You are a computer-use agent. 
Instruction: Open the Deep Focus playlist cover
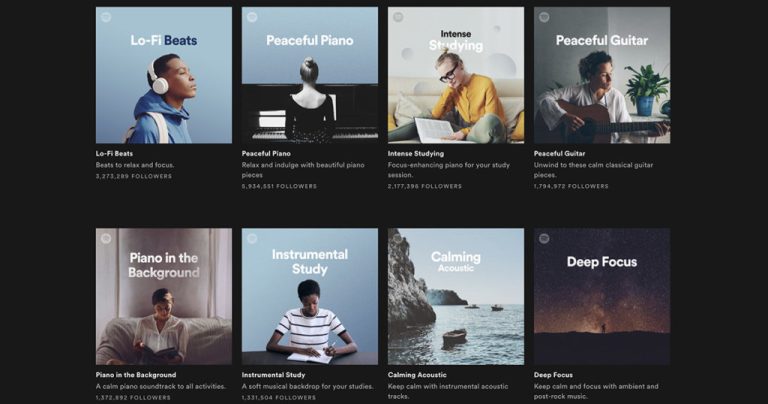602,296
